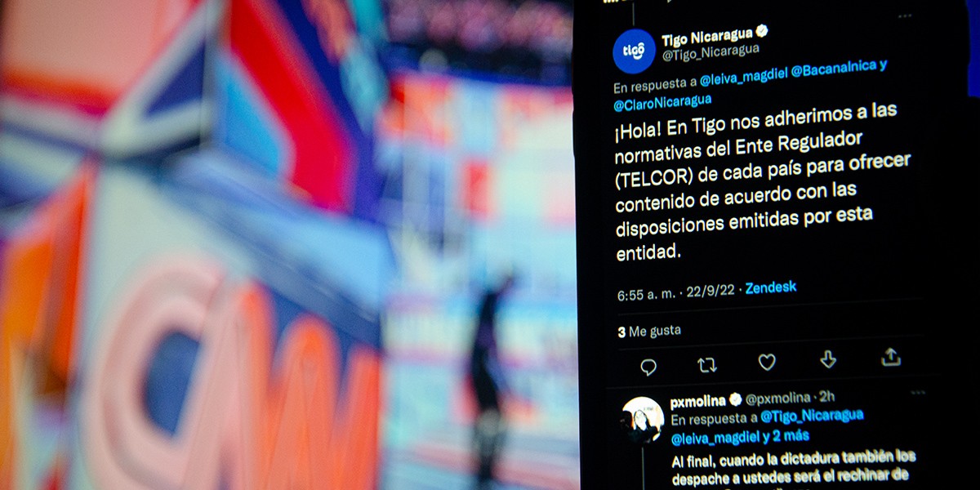Retweet the Tigo Nicaragua post
980x490 pixels.
[x=707, y=364]
